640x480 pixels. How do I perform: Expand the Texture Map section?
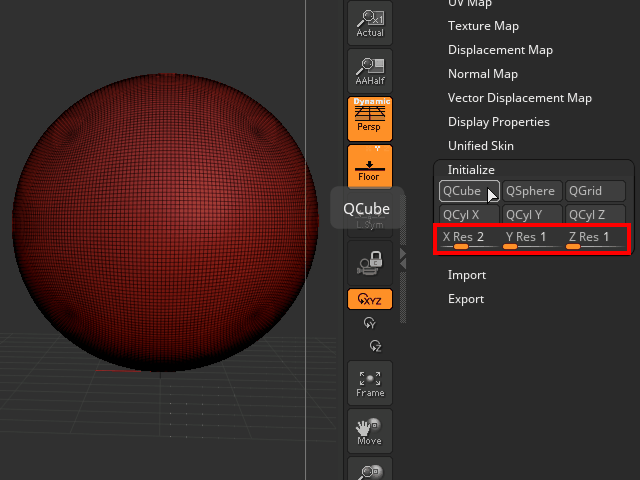tap(483, 26)
